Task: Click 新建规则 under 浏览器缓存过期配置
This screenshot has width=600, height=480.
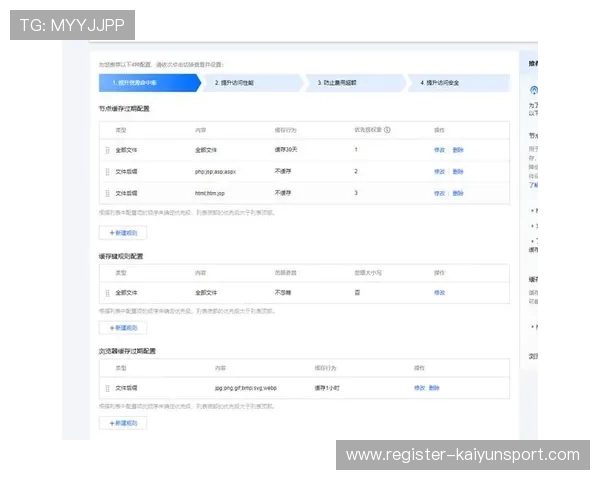Action: pos(123,423)
